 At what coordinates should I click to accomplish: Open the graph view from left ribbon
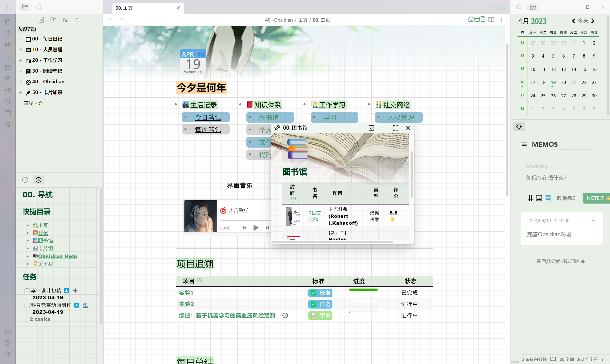[8, 33]
